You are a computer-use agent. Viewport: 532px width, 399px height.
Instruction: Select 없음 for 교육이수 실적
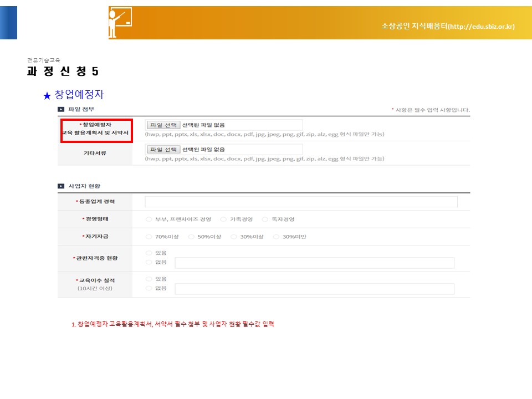click(149, 288)
